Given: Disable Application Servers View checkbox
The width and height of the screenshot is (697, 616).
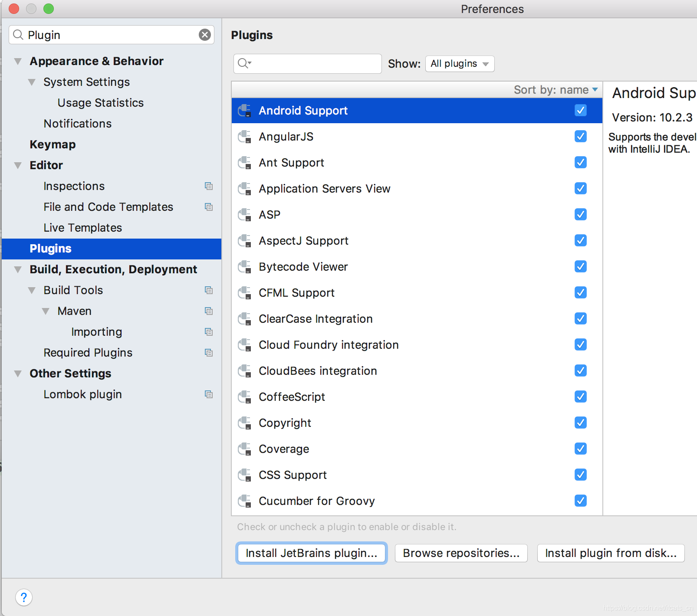Looking at the screenshot, I should 581,188.
